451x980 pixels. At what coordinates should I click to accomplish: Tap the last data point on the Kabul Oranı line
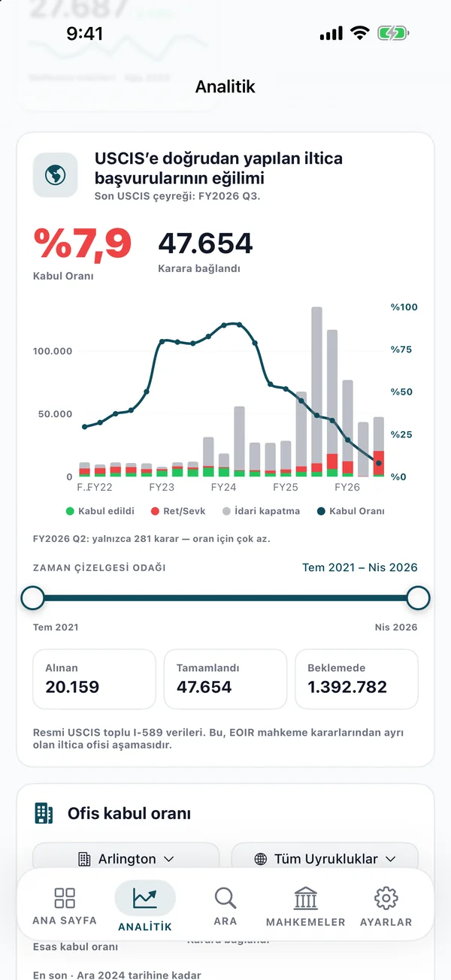[x=379, y=463]
